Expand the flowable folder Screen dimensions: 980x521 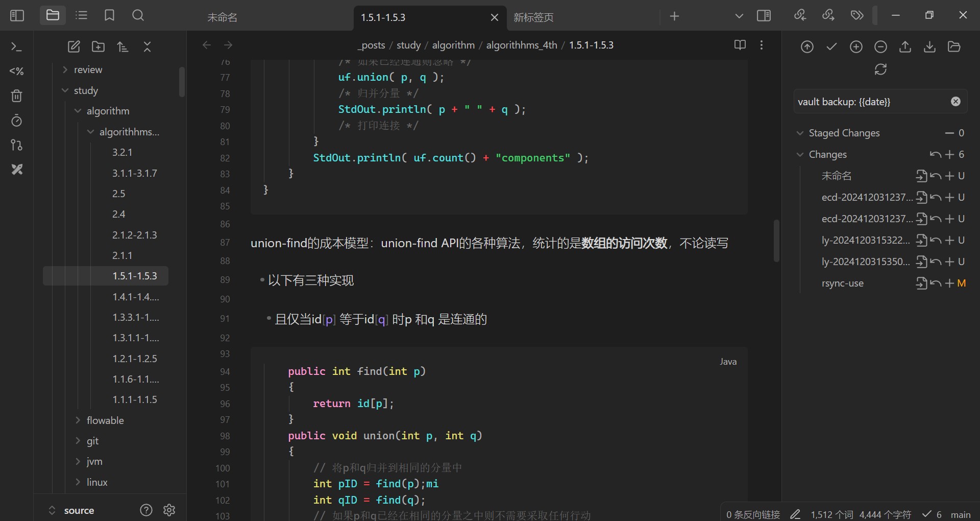pos(105,420)
